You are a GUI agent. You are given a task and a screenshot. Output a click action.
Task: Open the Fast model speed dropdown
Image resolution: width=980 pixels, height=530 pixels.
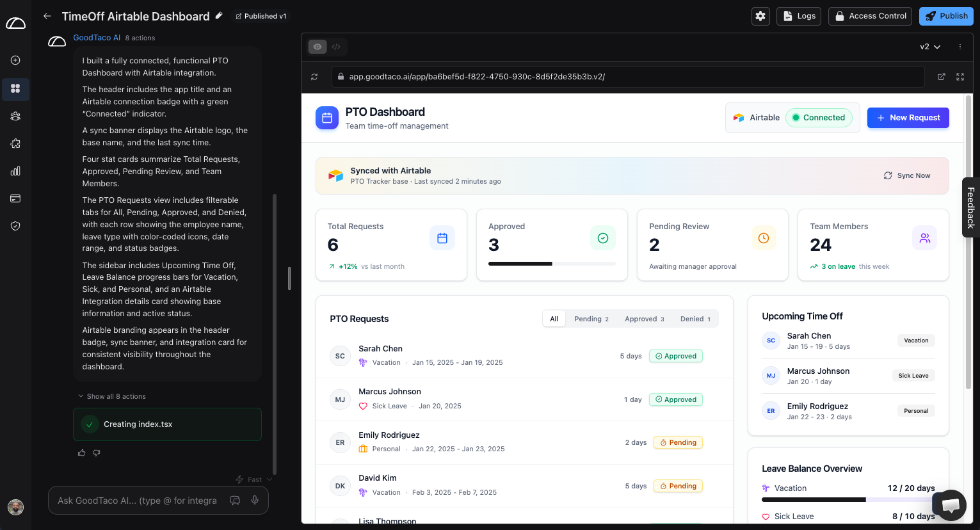254,479
